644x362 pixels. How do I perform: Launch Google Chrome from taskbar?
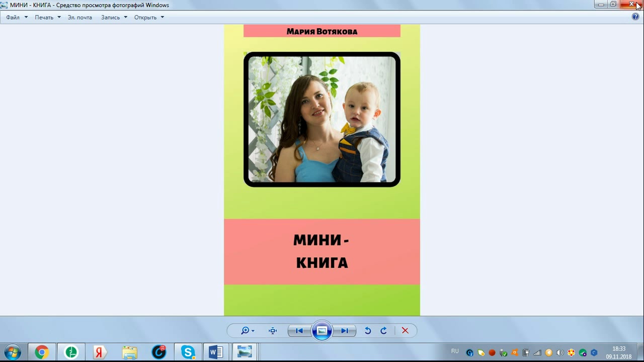click(x=42, y=352)
